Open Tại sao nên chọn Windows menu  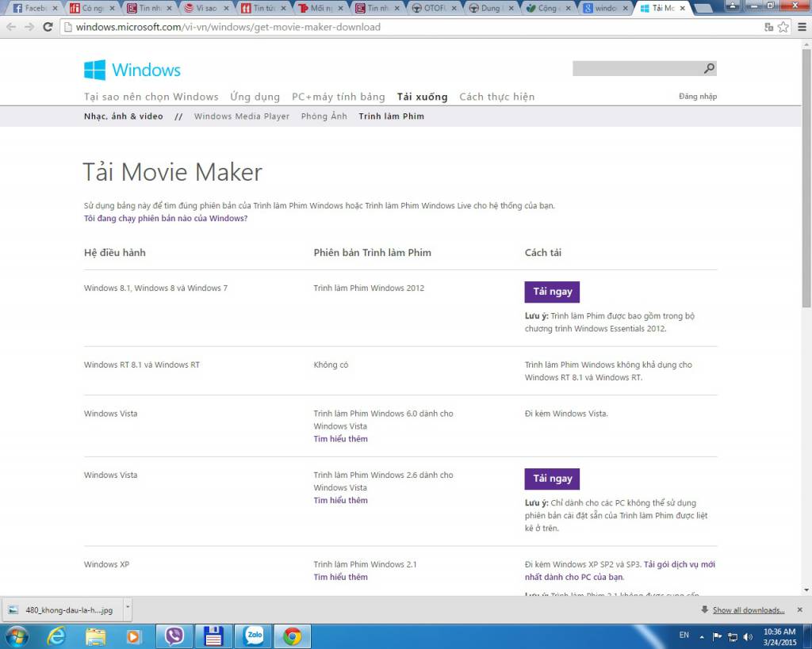[151, 97]
